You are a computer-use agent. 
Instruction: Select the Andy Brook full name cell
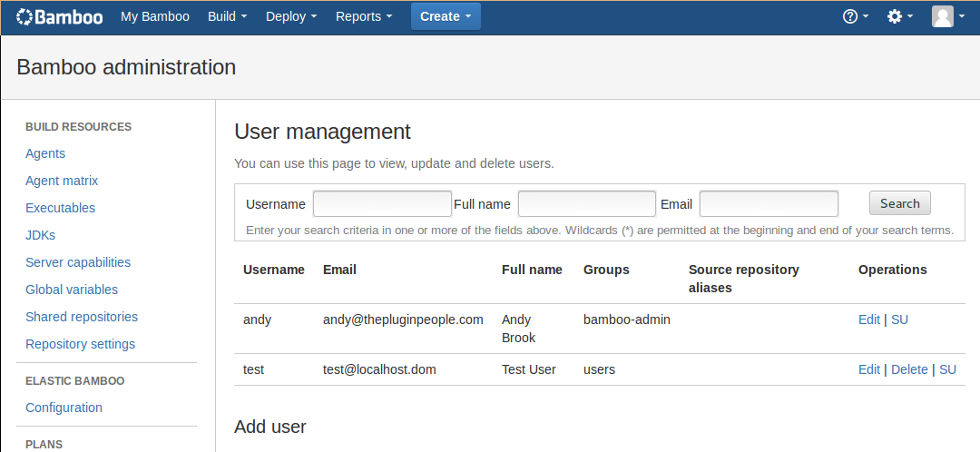519,329
